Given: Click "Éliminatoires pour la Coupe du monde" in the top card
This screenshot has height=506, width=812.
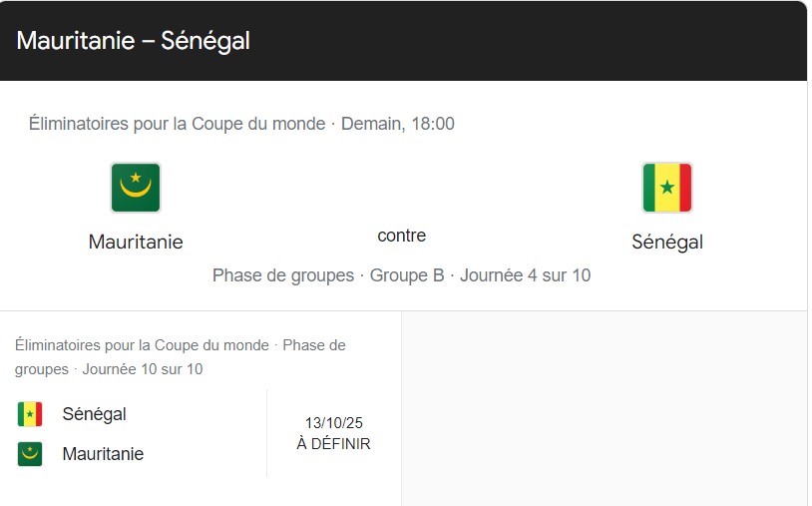Looking at the screenshot, I should pyautogui.click(x=178, y=124).
